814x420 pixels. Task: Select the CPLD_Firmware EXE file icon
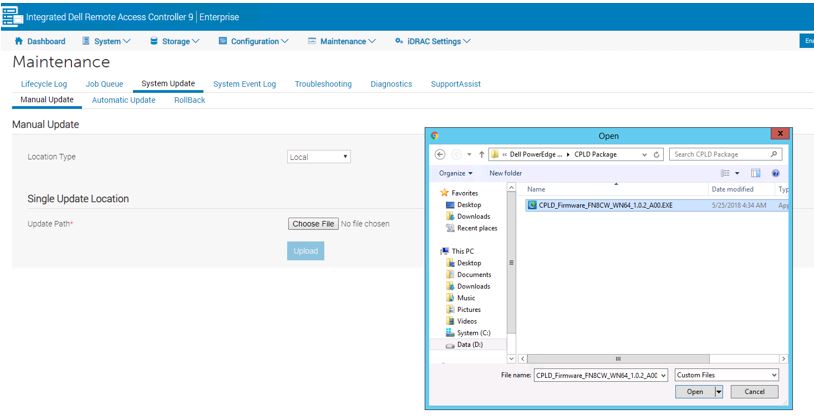click(532, 204)
